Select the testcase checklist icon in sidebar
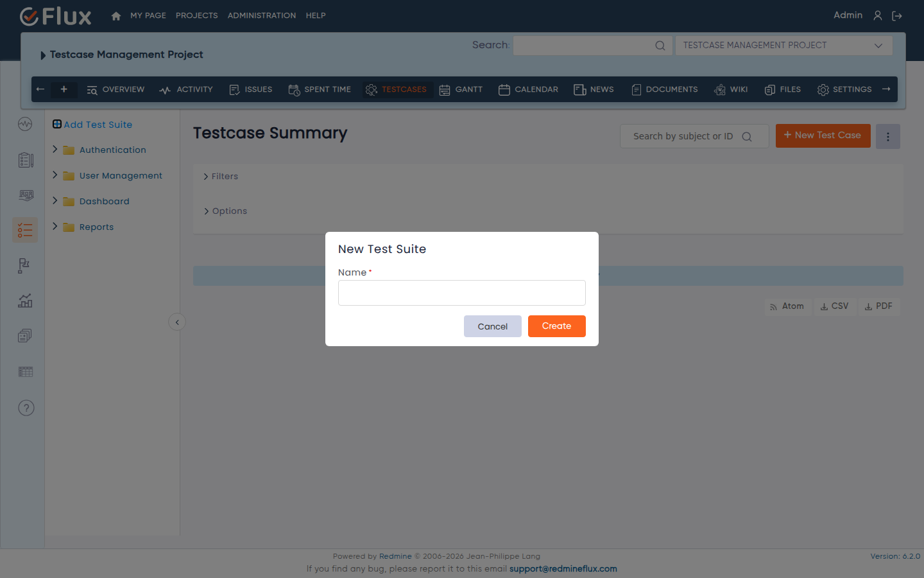The width and height of the screenshot is (924, 578). point(25,230)
